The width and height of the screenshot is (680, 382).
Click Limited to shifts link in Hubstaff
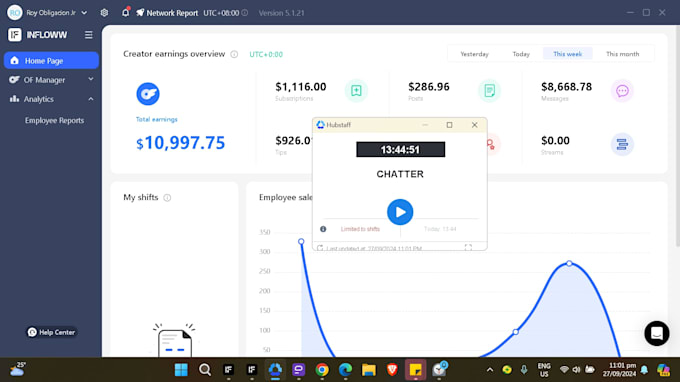(x=360, y=229)
